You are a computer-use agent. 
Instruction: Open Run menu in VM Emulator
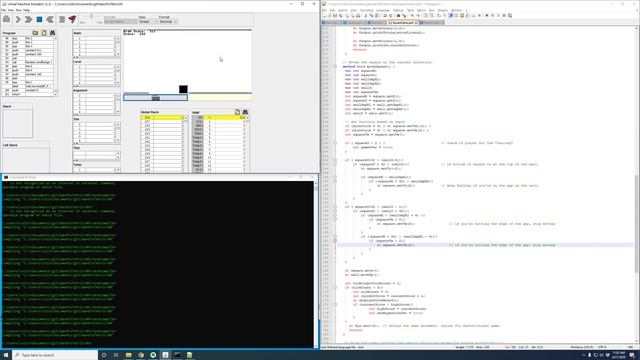18,10
